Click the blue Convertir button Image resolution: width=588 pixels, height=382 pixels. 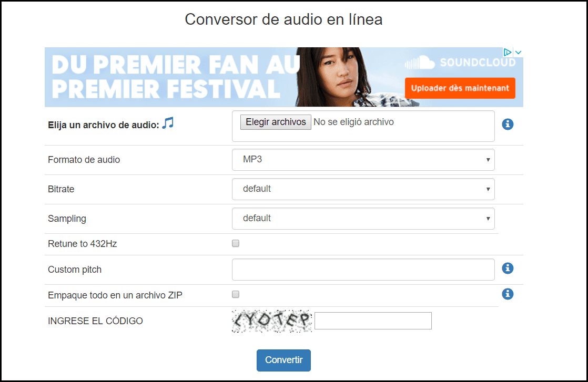pyautogui.click(x=283, y=360)
